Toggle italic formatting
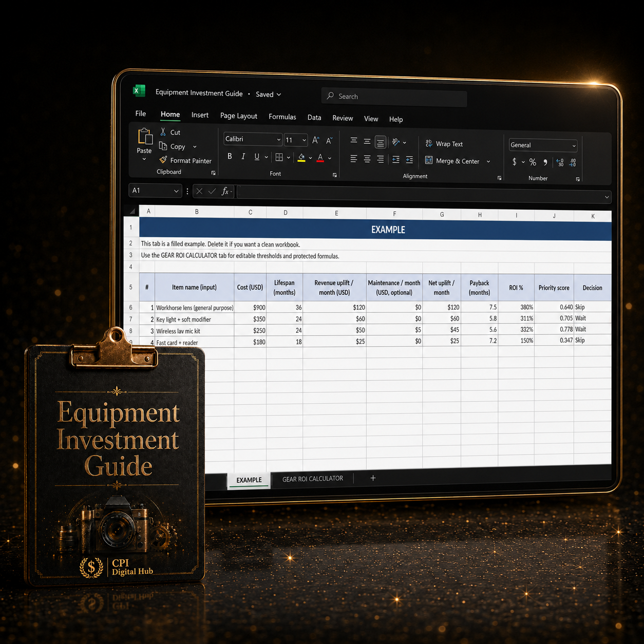The image size is (644, 644). [243, 156]
